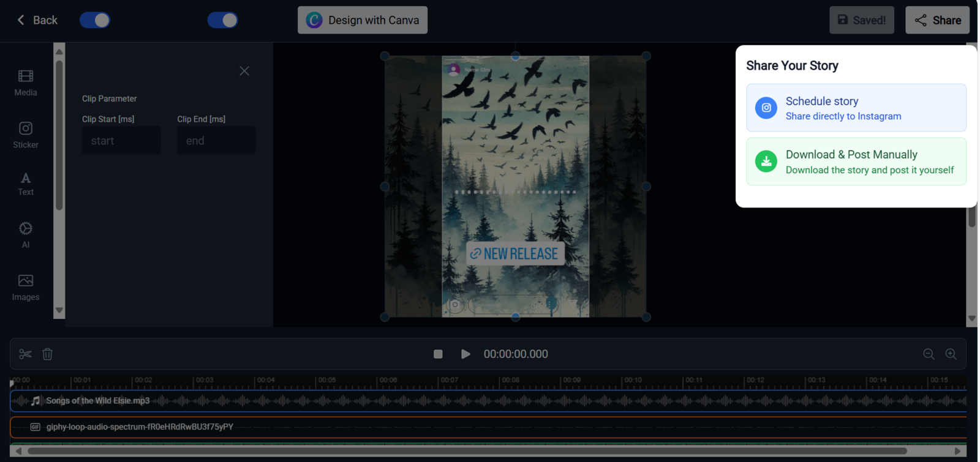Toggle the first switch next to Back
980x462 pixels.
(95, 20)
